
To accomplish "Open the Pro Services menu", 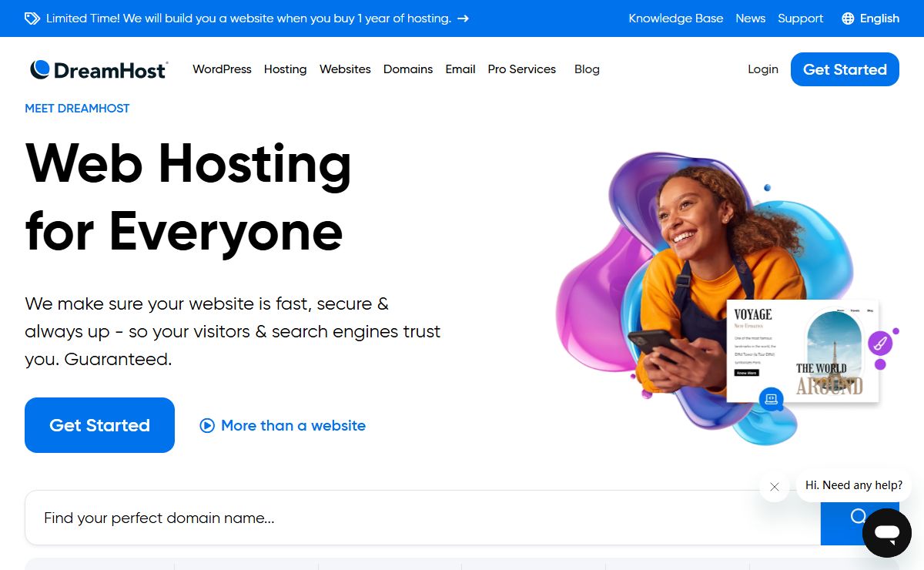I will coord(521,69).
